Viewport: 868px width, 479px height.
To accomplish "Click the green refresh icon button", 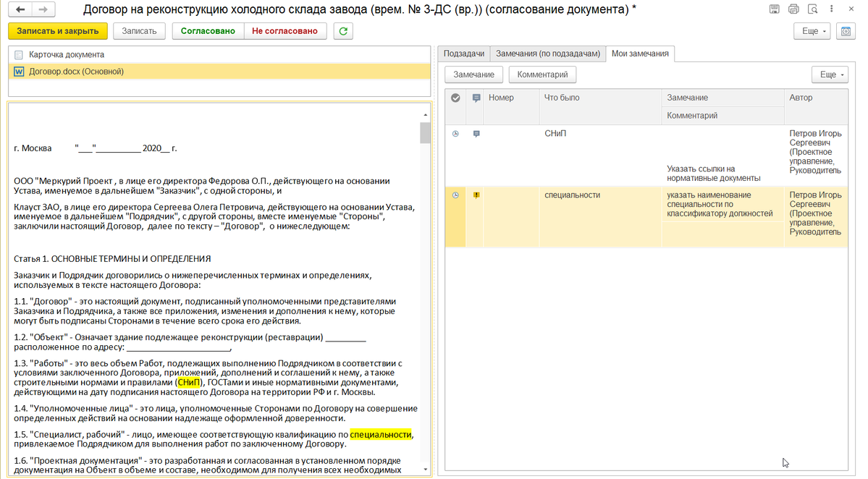I will pos(343,31).
